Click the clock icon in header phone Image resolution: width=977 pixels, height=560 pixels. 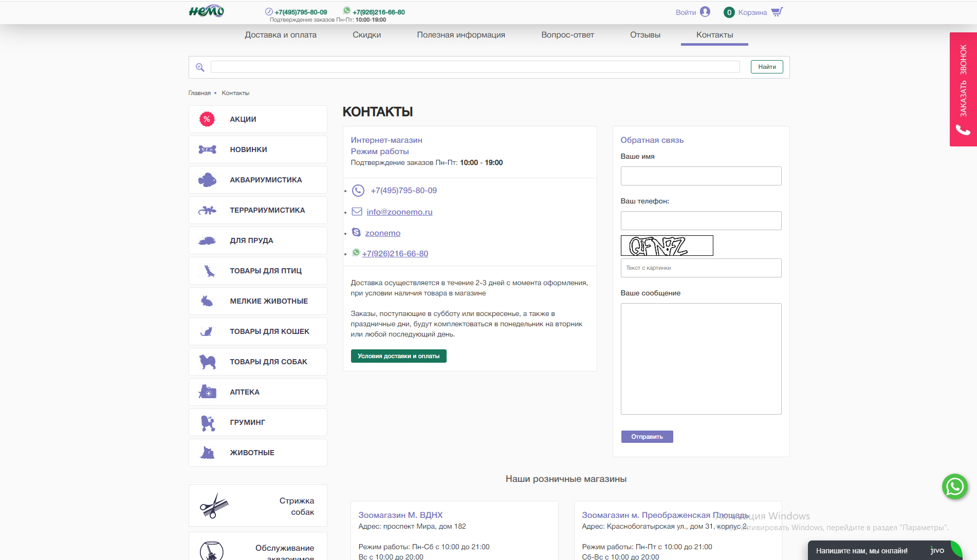pyautogui.click(x=269, y=12)
